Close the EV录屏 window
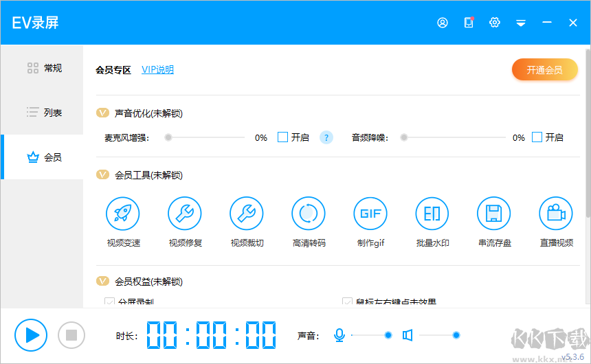 (573, 23)
